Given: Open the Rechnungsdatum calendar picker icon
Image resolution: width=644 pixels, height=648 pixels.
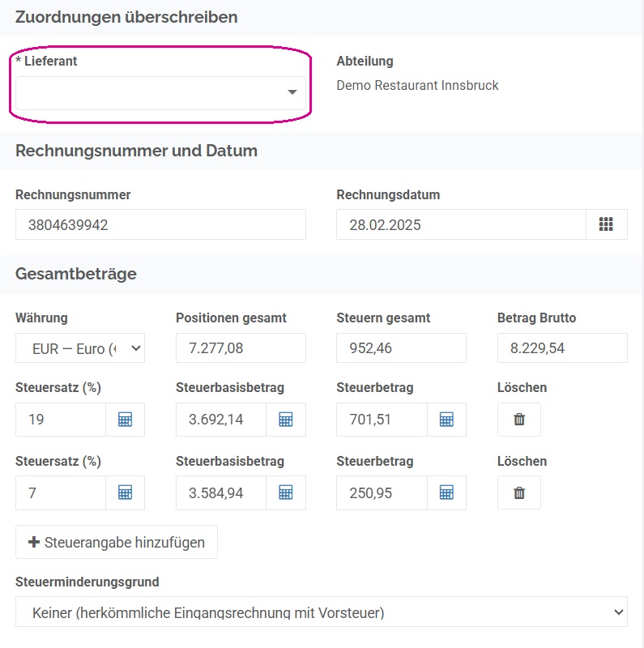Looking at the screenshot, I should [x=606, y=224].
